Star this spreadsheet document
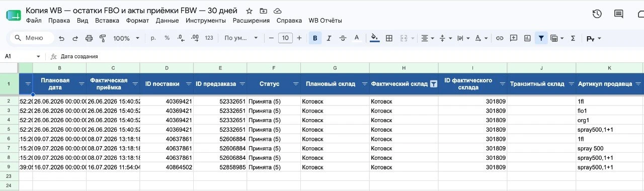The image size is (644, 191). (x=249, y=11)
